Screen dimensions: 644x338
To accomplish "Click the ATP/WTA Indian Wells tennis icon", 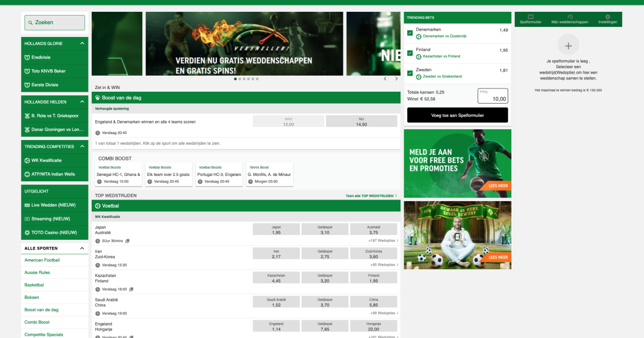I will tap(27, 174).
